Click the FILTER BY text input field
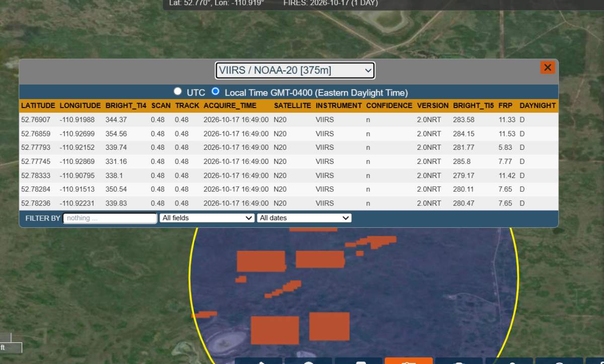The height and width of the screenshot is (364, 604). [x=110, y=218]
